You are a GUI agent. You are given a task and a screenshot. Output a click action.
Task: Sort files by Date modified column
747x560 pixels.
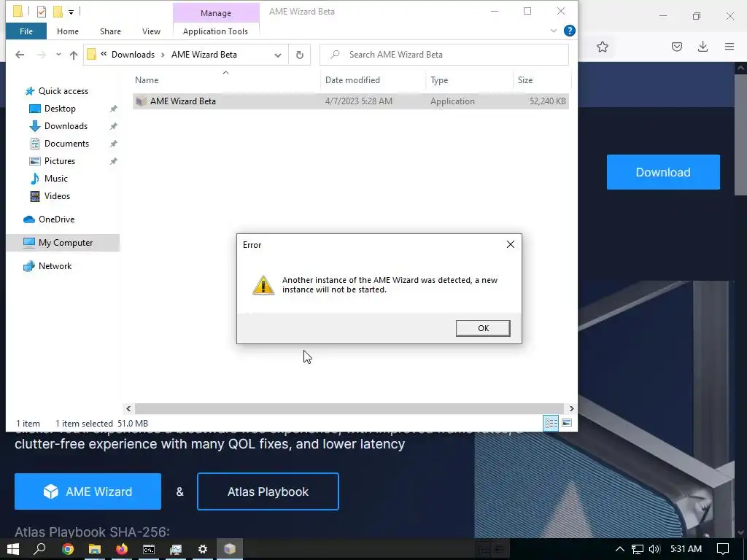[x=352, y=80]
